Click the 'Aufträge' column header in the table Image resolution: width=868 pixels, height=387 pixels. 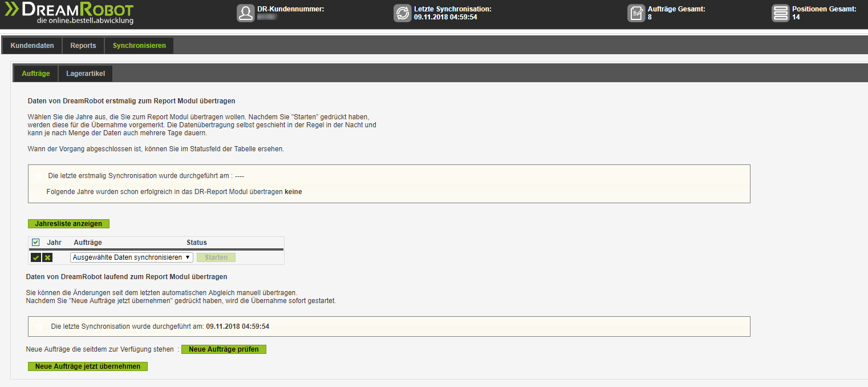pyautogui.click(x=88, y=243)
